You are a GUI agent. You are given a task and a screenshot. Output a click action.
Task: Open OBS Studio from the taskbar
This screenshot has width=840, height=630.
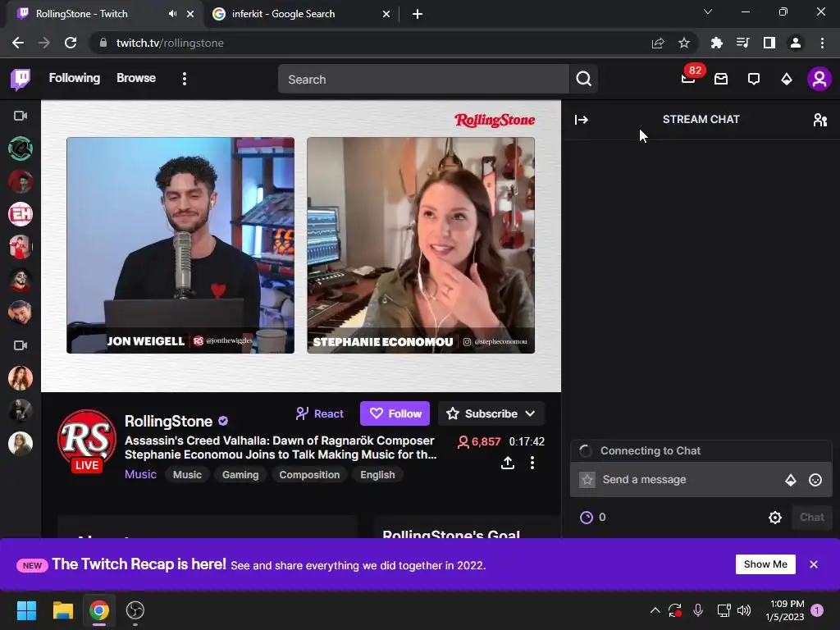(135, 610)
